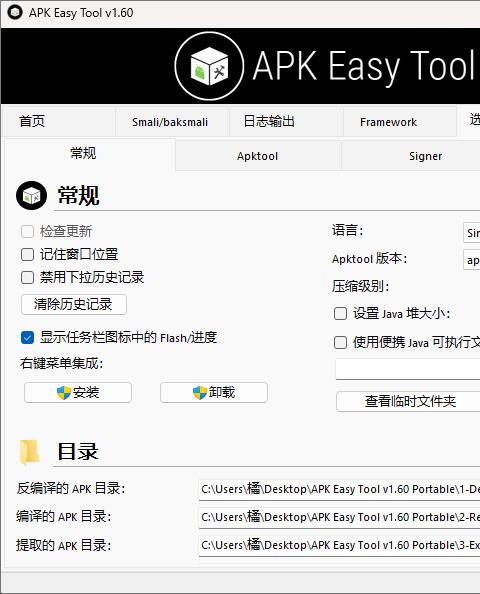
Task: Click the 常规 section heading
Action: [78, 195]
